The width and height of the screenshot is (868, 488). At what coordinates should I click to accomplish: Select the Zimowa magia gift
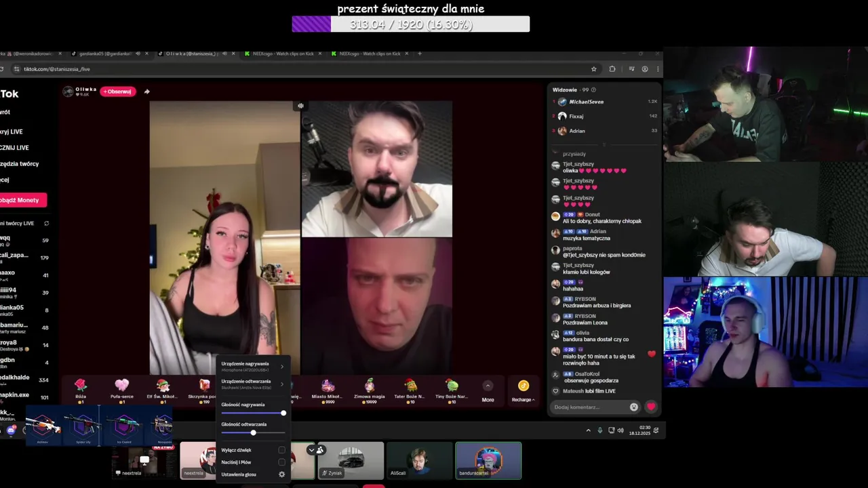point(369,392)
